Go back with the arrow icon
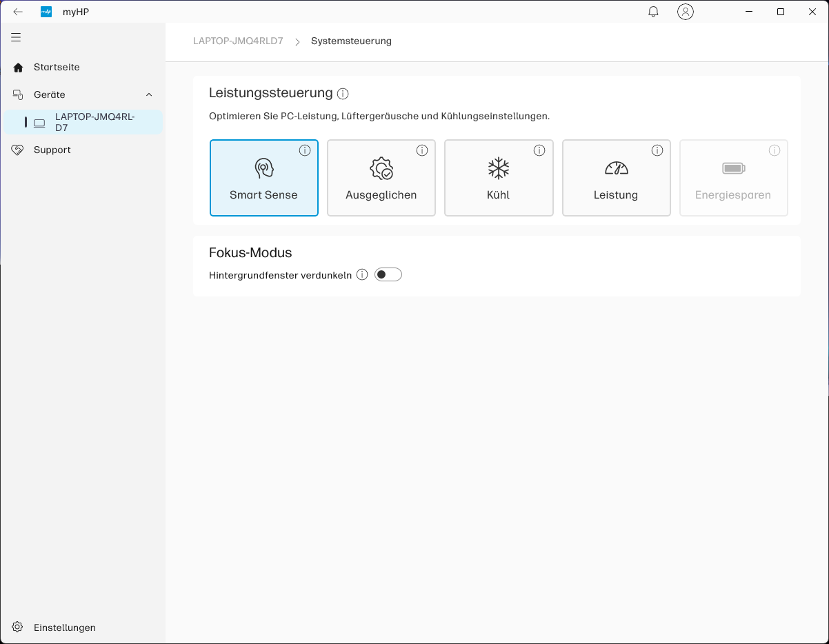The height and width of the screenshot is (644, 829). coord(18,12)
